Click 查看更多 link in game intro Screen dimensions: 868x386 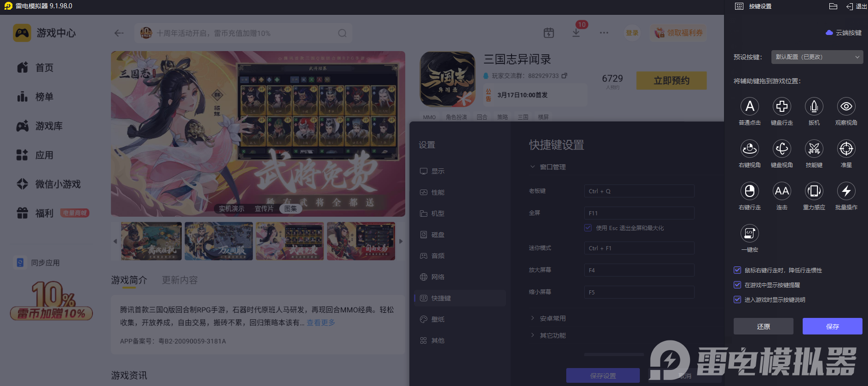[321, 323]
